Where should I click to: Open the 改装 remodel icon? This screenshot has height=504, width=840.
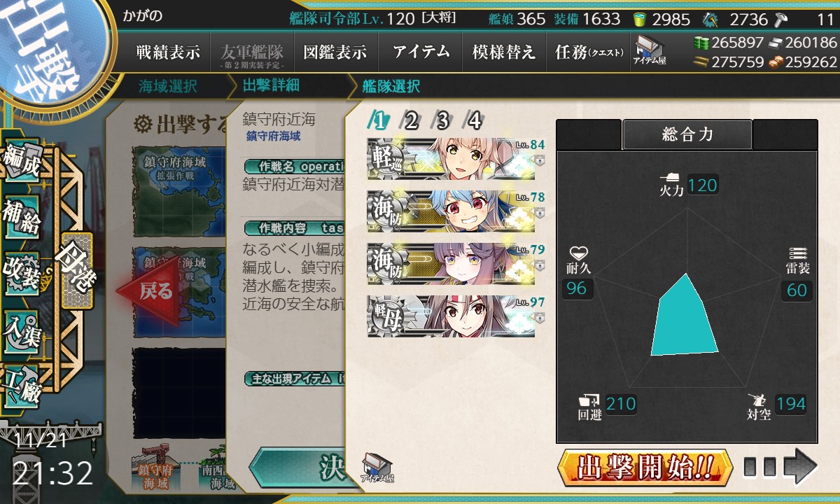coord(22,272)
